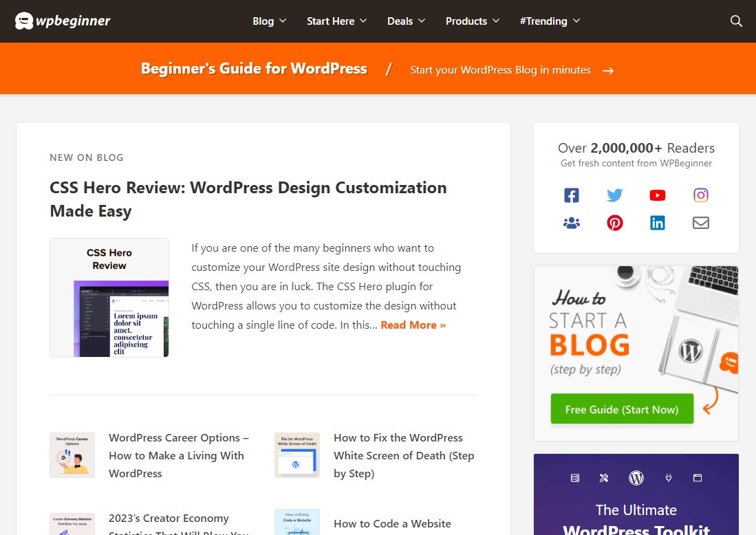Click the Facebook group people icon
The height and width of the screenshot is (535, 756).
(572, 223)
